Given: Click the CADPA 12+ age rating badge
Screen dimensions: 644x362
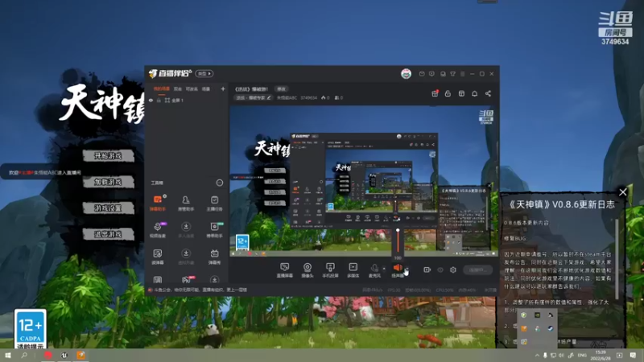Looking at the screenshot, I should [x=31, y=329].
